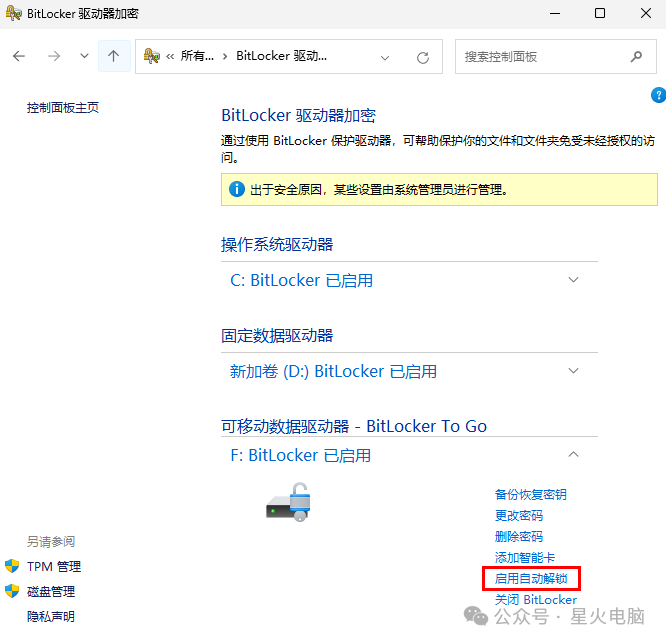
Task: Click 备份恢复密钥 link
Action: click(531, 494)
